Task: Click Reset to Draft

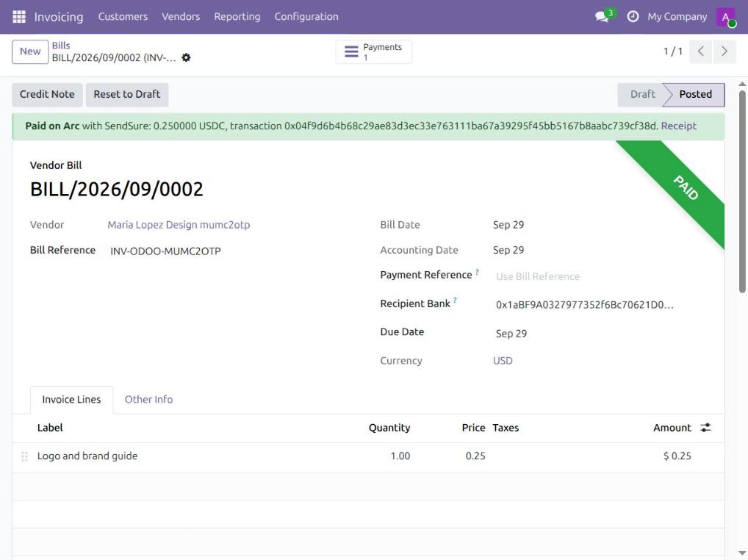Action: coord(127,95)
